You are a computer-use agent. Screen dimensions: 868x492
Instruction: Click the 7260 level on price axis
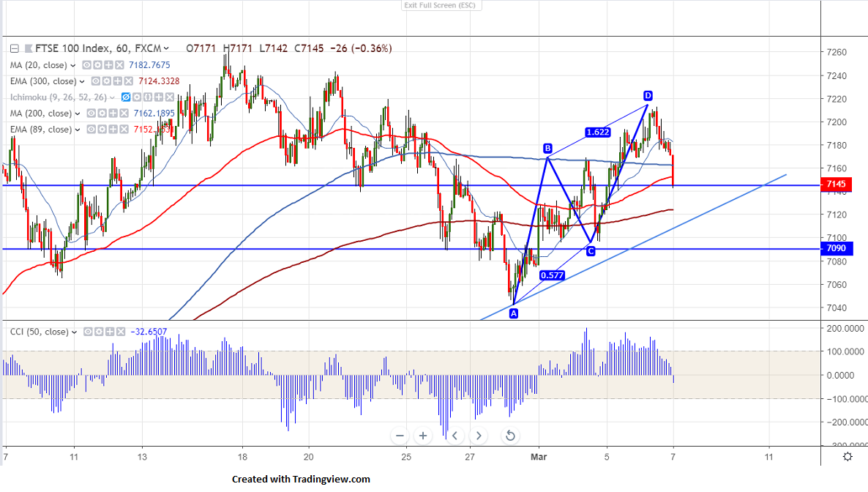(837, 52)
